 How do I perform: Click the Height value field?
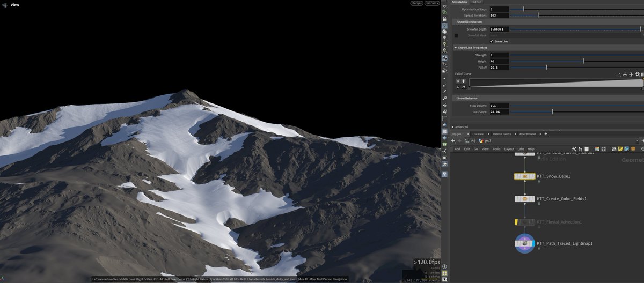click(499, 61)
